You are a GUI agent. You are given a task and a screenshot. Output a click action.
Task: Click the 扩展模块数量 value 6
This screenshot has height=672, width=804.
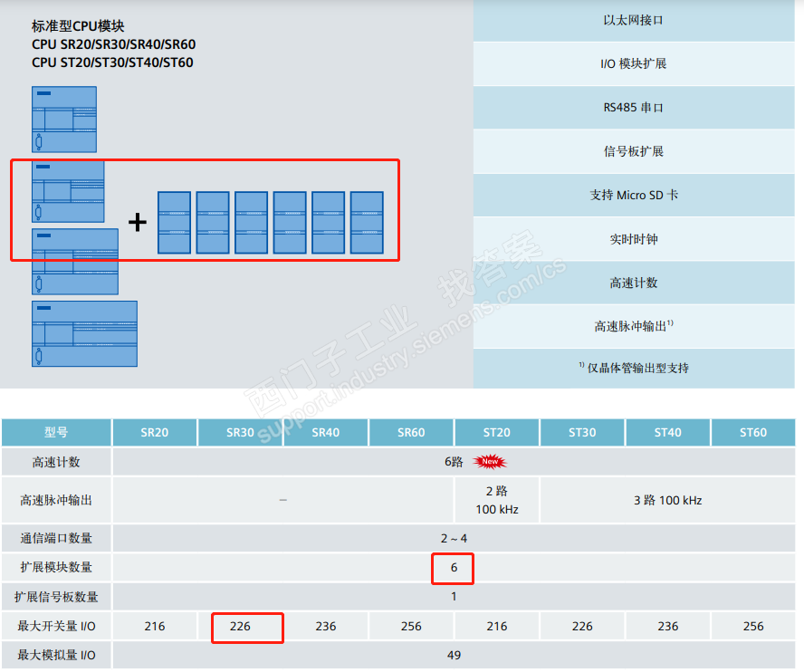(454, 567)
